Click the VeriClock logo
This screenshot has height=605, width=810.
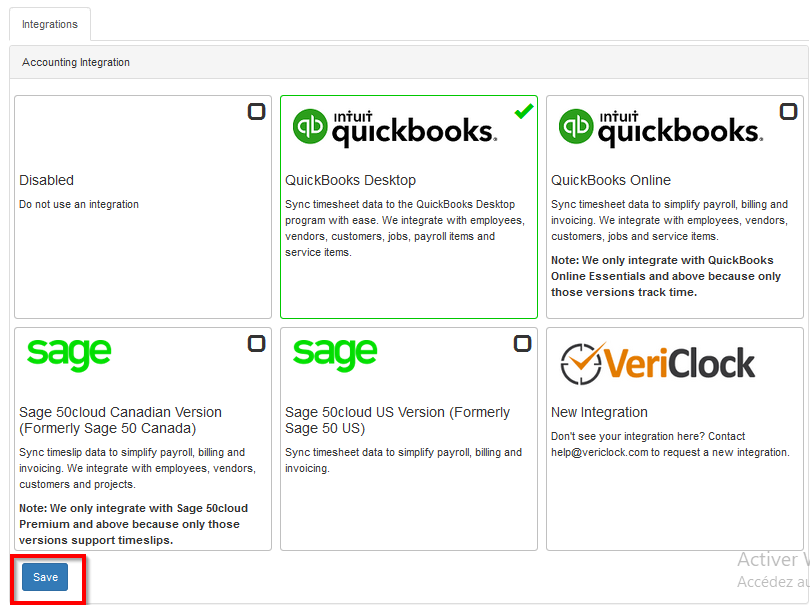(x=658, y=363)
